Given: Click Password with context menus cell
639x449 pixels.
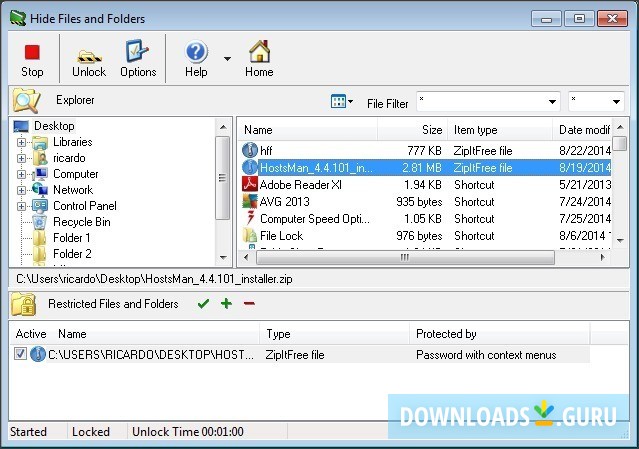Looking at the screenshot, I should click(x=486, y=355).
